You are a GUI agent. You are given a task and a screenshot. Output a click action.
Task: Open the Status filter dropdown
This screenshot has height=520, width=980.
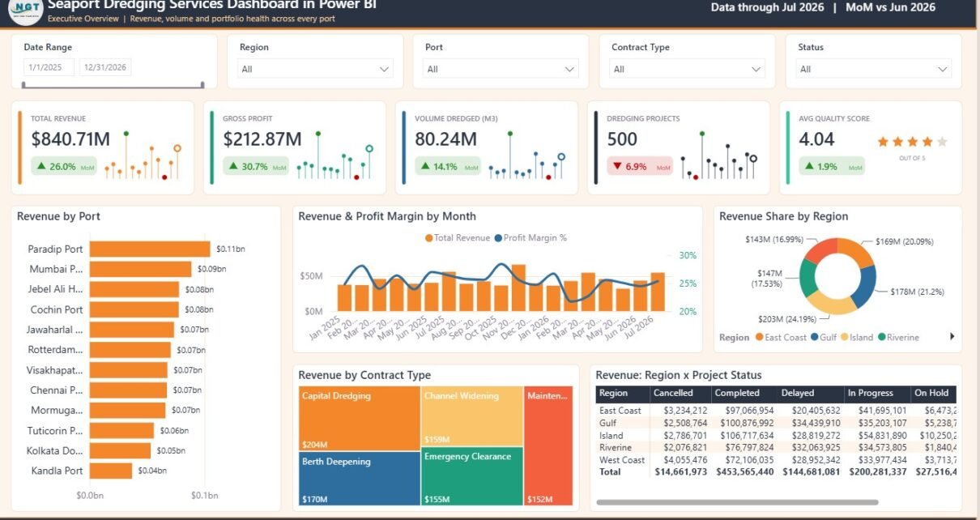tap(874, 69)
